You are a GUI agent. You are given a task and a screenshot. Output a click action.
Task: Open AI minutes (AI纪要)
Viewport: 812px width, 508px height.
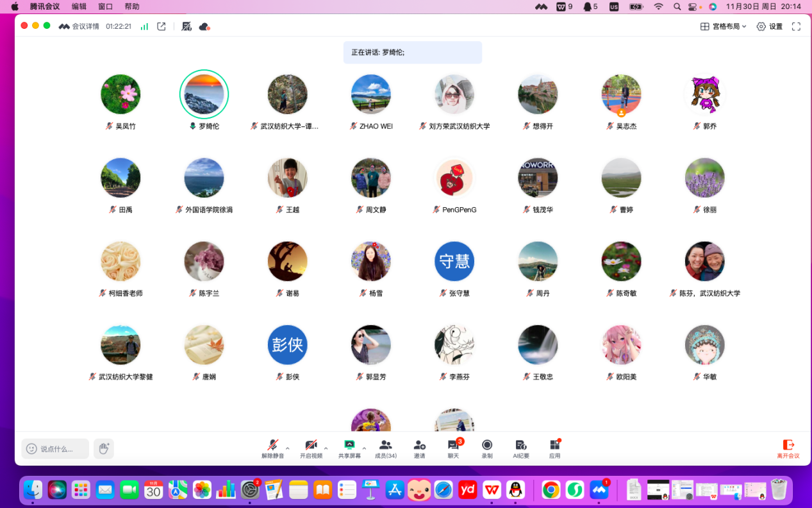point(521,448)
